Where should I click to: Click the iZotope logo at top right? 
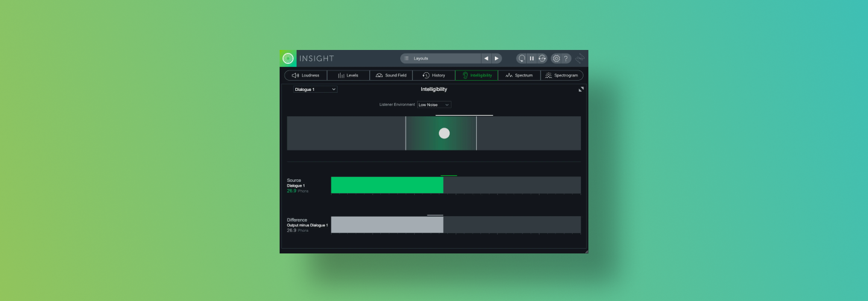[x=580, y=58]
